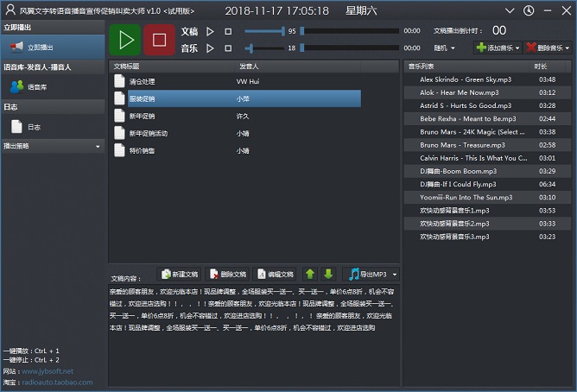Screen dimensions: 577x392
Task: Select Bruno Mars - Treasure.mp3
Action: pyautogui.click(x=487, y=145)
